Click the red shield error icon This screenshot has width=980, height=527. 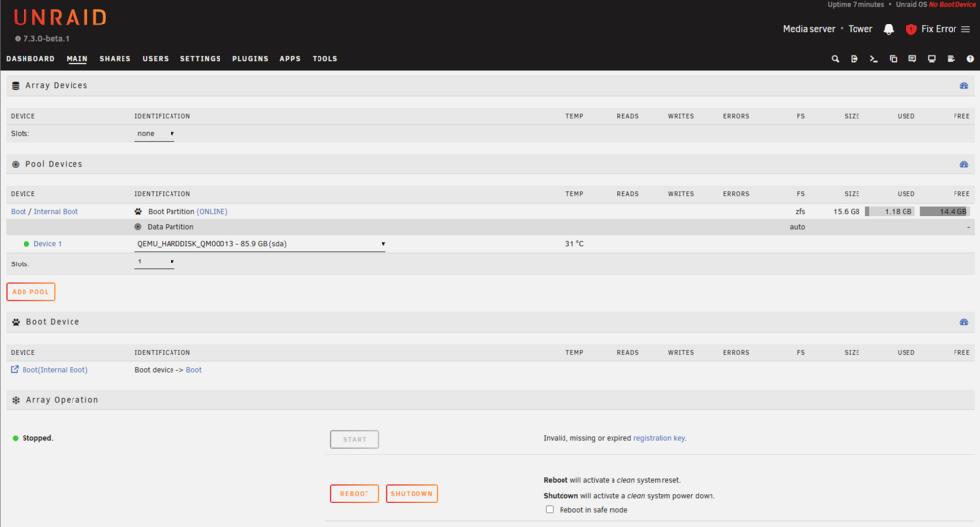(x=911, y=29)
